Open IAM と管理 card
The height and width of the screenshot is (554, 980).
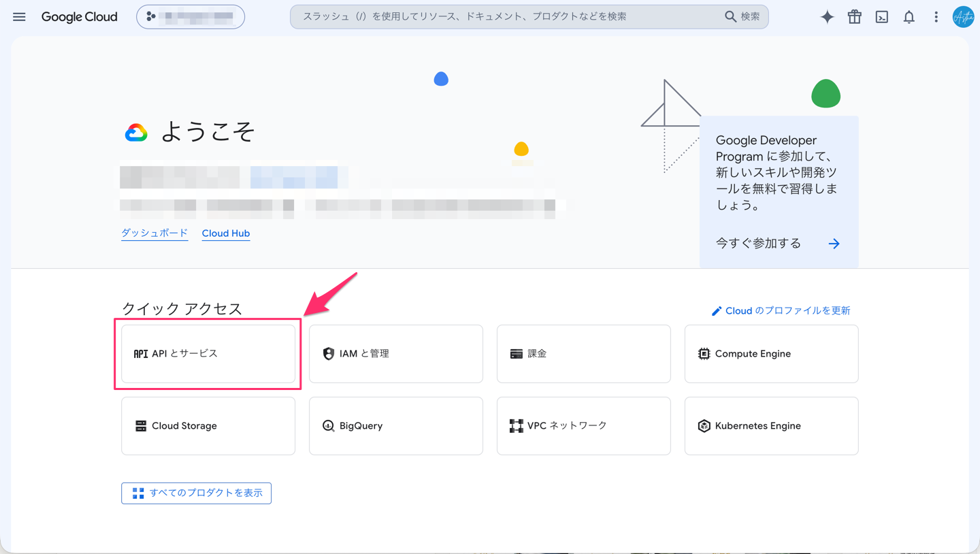396,354
